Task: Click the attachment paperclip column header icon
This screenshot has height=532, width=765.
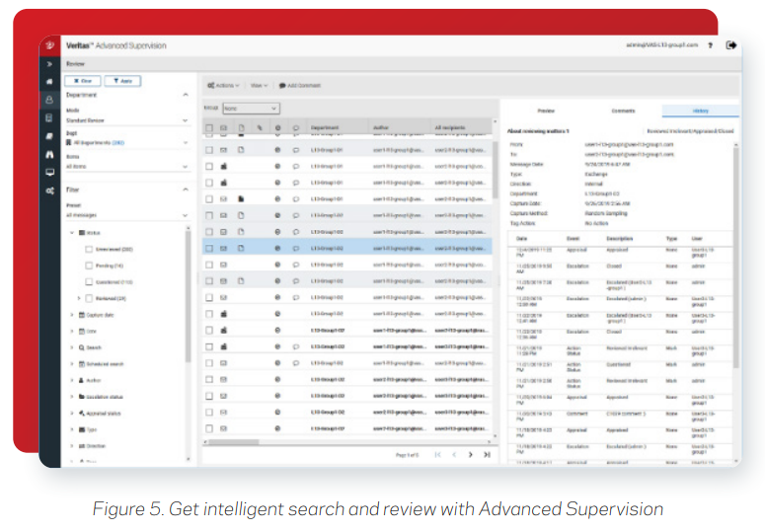Action: click(x=260, y=127)
